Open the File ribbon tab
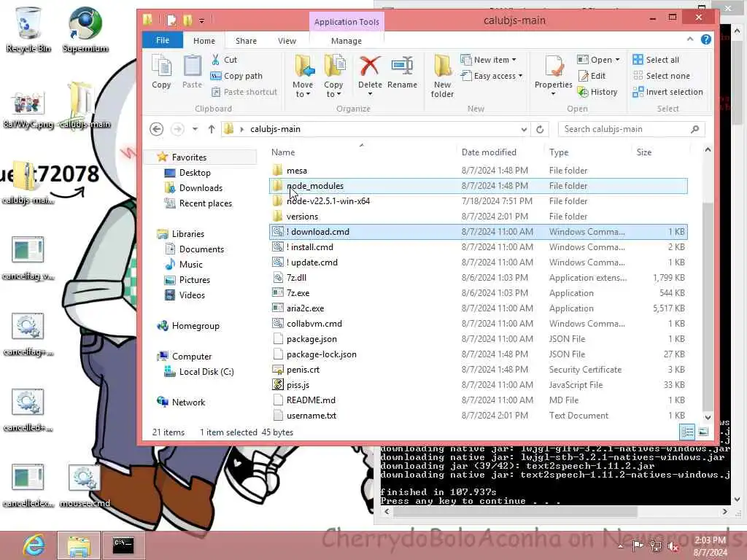 163,41
